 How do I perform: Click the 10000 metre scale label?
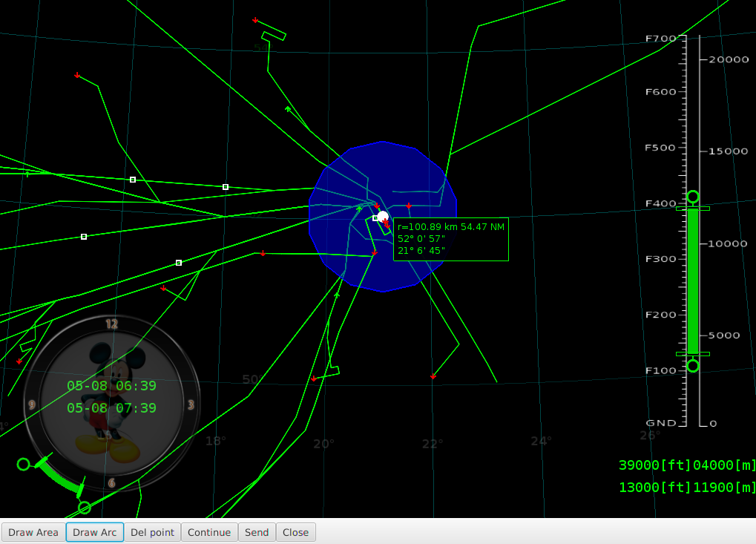click(x=728, y=243)
